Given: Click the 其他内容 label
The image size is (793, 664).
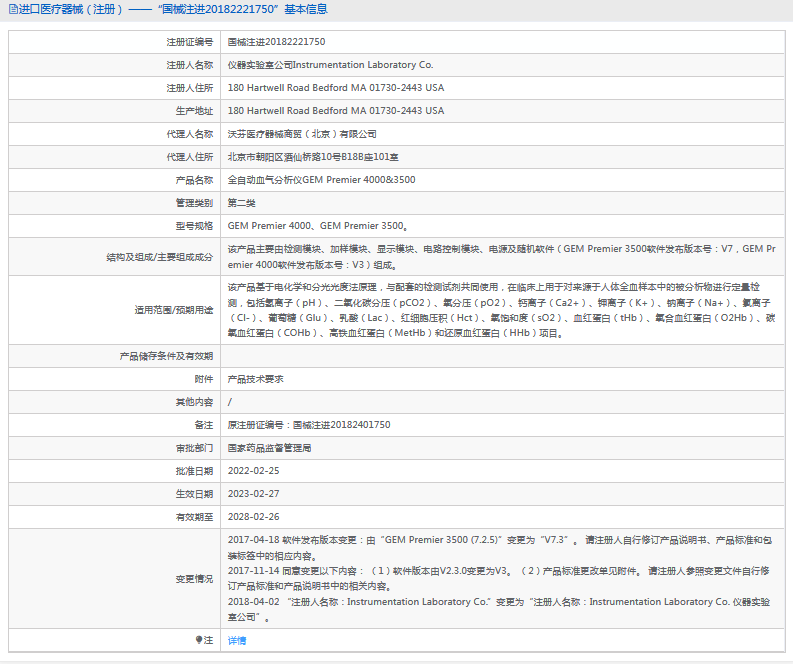Looking at the screenshot, I should [x=194, y=402].
